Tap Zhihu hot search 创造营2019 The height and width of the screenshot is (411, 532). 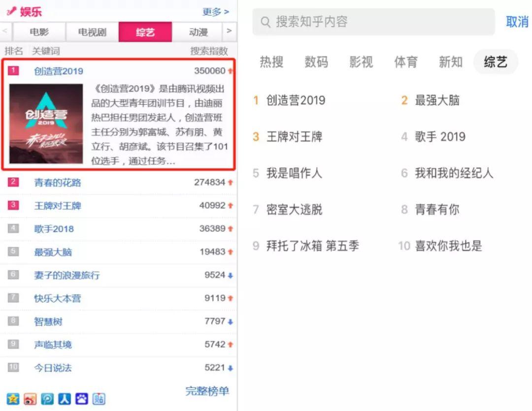pos(296,100)
